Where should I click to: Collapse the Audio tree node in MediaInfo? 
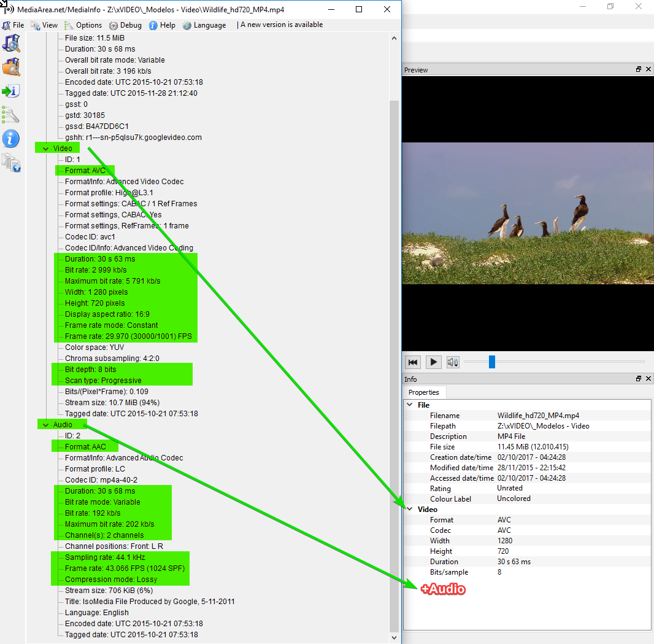coord(45,425)
